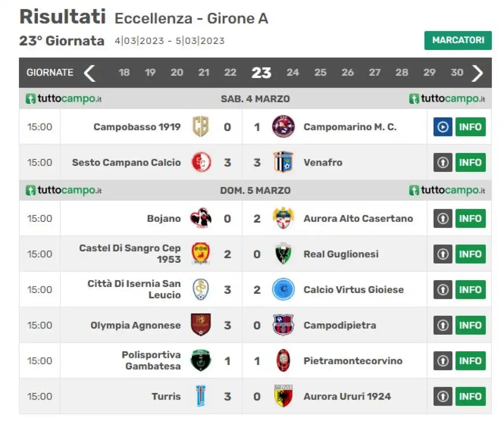Click the grey arrow icon for Sesto Campano match
Viewport: 504px width, 424px height.
[443, 162]
